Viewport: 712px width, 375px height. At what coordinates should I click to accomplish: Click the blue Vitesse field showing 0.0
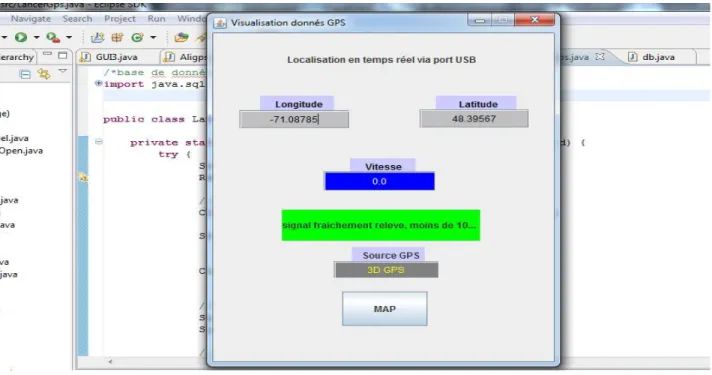point(380,182)
